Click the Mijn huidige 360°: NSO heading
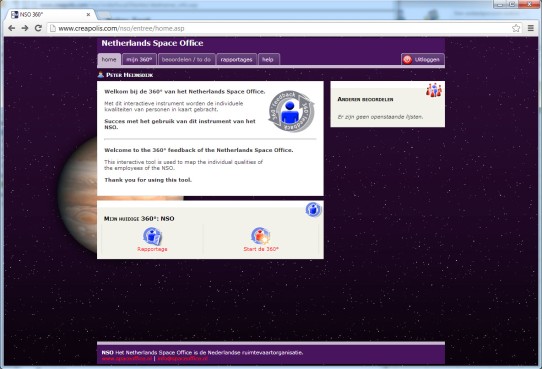This screenshot has width=542, height=369. click(139, 219)
